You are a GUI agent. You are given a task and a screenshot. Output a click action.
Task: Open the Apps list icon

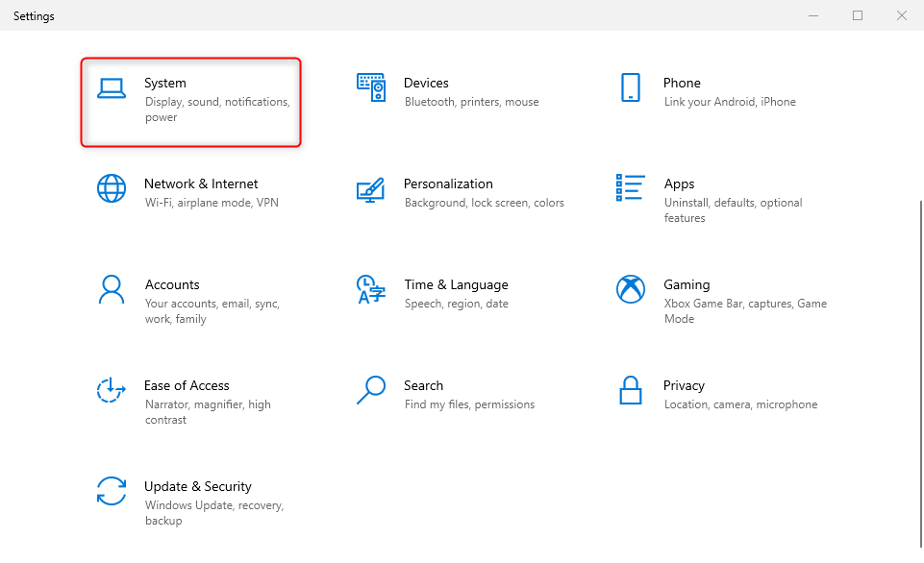(631, 187)
